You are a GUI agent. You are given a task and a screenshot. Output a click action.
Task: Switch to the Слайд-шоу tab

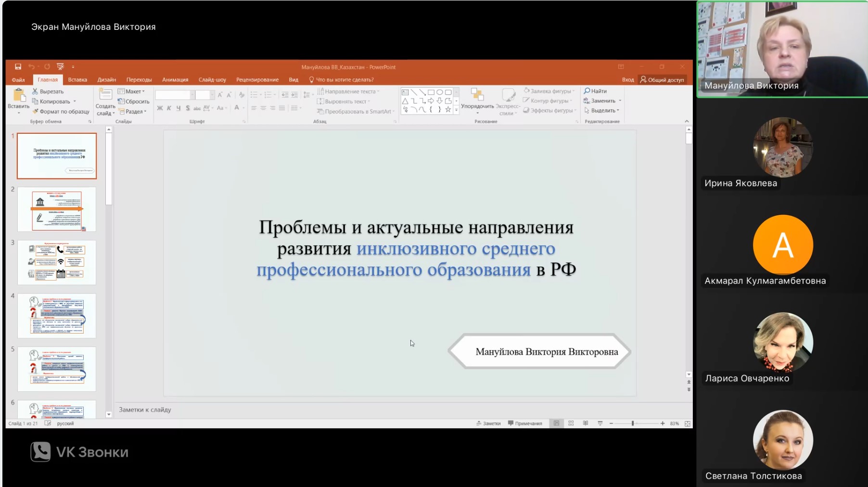[212, 80]
